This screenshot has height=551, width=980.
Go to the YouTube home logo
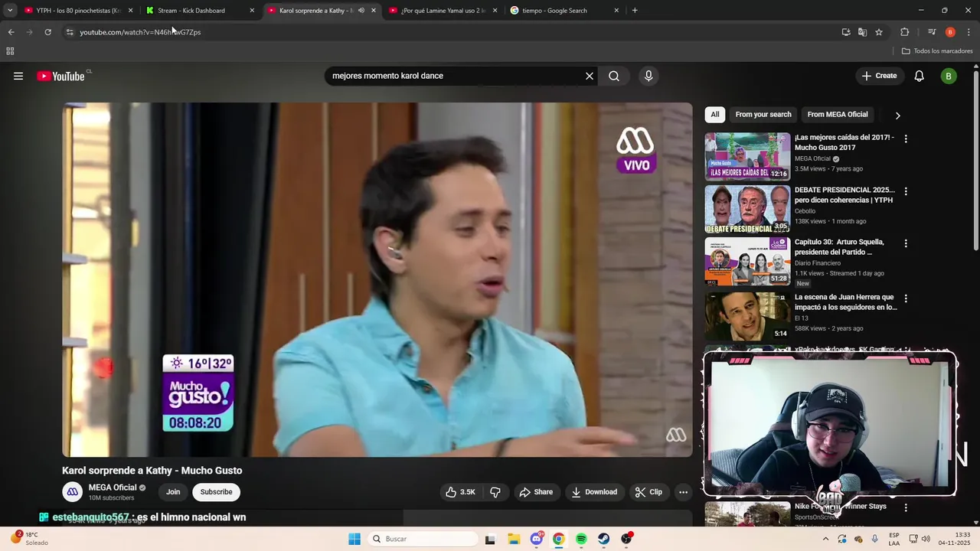click(60, 76)
